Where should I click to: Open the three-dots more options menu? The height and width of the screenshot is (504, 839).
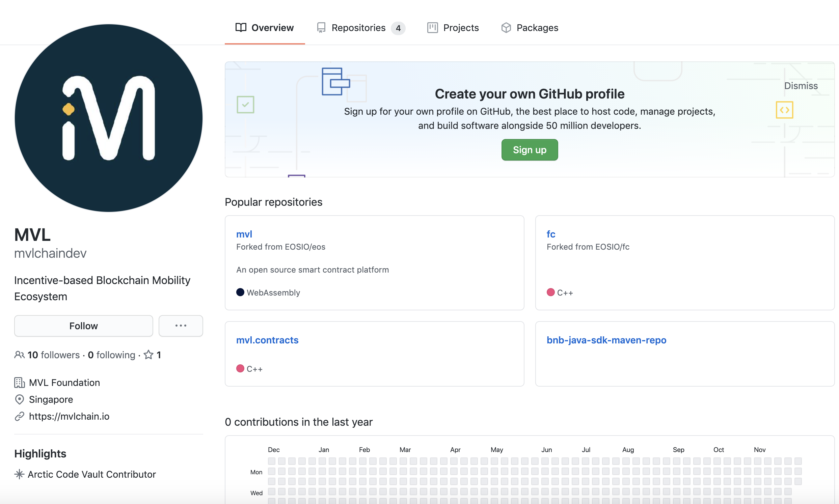(181, 326)
